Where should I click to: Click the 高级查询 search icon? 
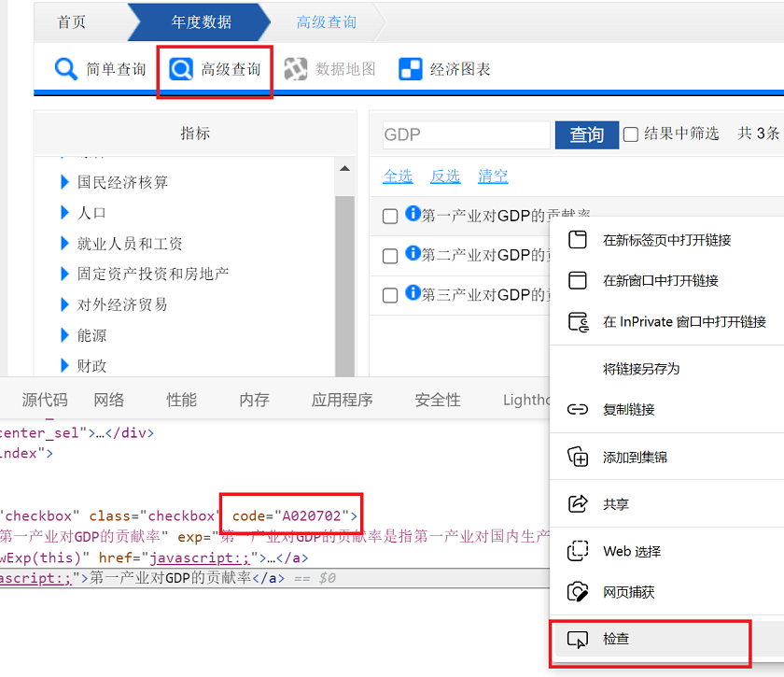pos(181,68)
